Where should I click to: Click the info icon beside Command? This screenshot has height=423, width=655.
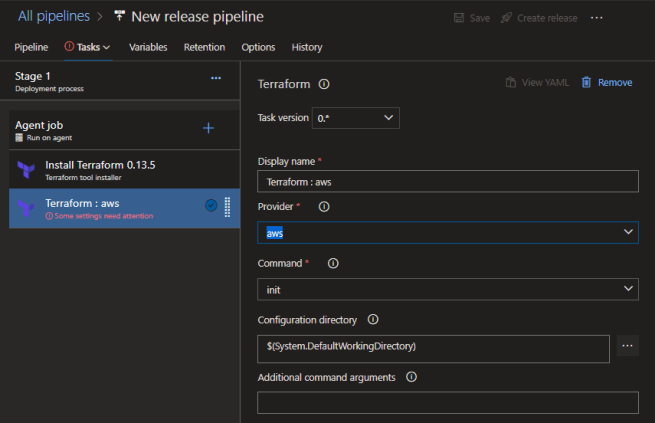[x=333, y=263]
